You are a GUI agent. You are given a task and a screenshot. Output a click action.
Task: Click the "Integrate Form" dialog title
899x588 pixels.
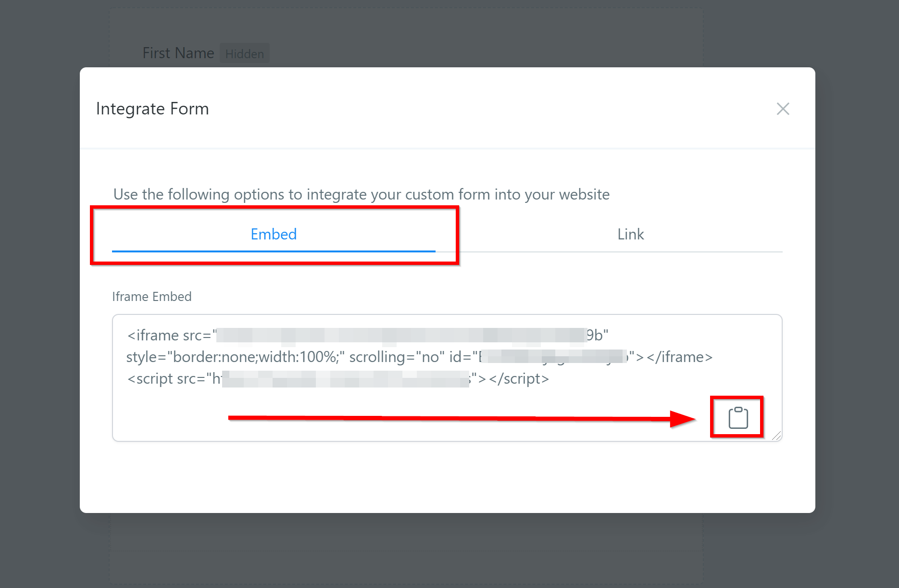click(152, 109)
